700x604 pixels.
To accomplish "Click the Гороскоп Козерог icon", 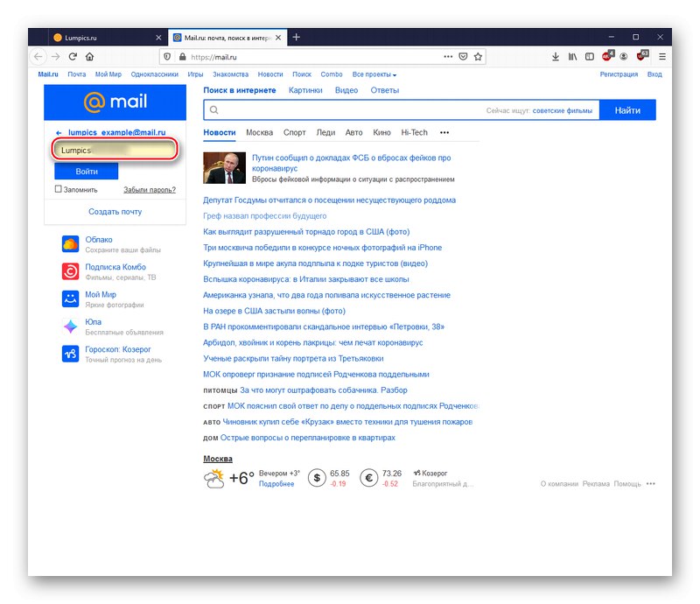I will click(70, 354).
